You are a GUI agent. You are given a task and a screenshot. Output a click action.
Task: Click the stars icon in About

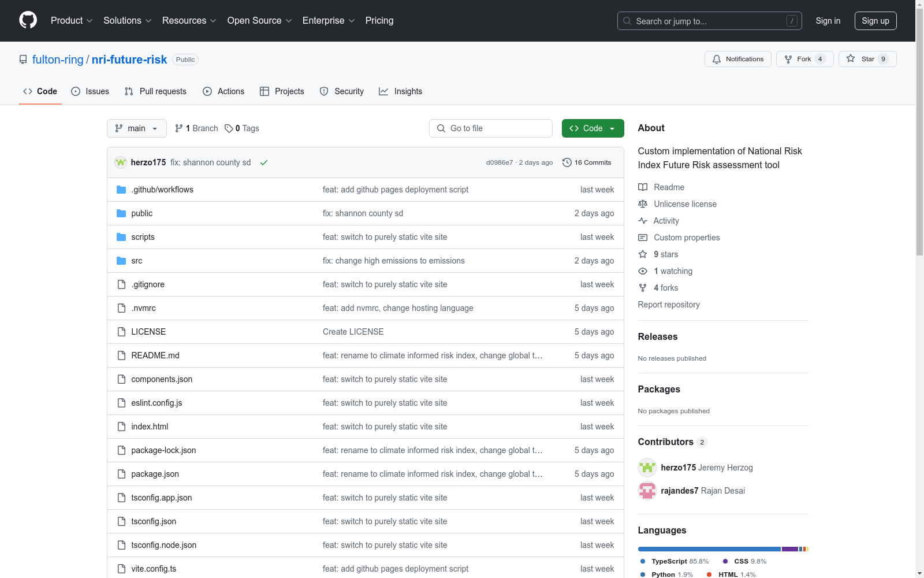(x=643, y=254)
